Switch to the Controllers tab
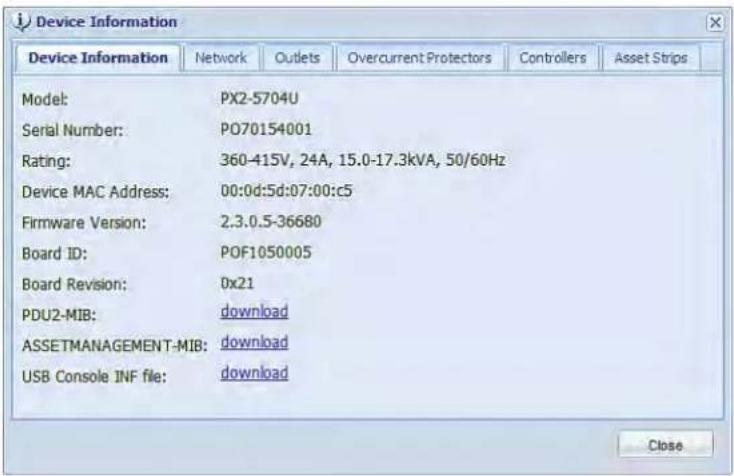 pyautogui.click(x=552, y=58)
